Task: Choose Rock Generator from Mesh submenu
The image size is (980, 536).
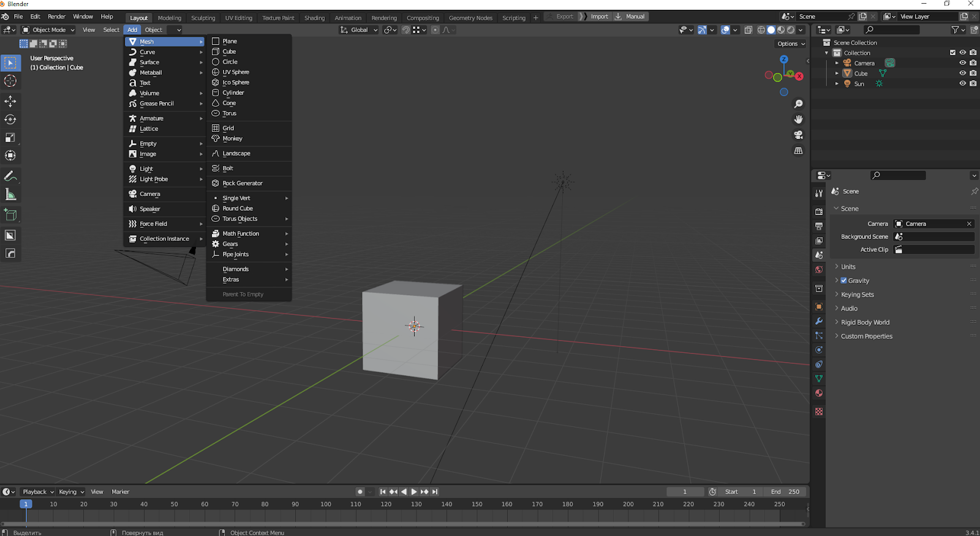Action: [249, 183]
